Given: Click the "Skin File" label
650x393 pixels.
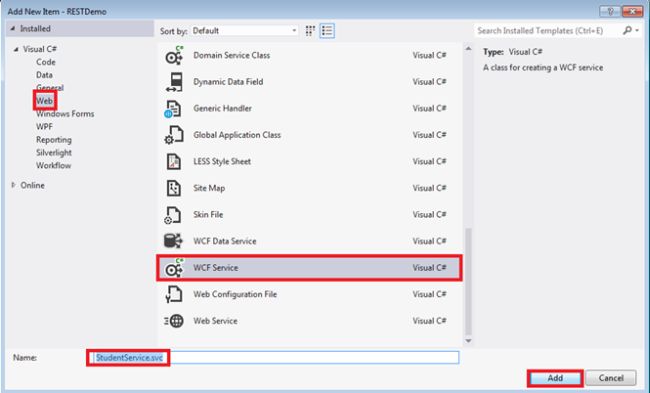Looking at the screenshot, I should click(208, 215).
